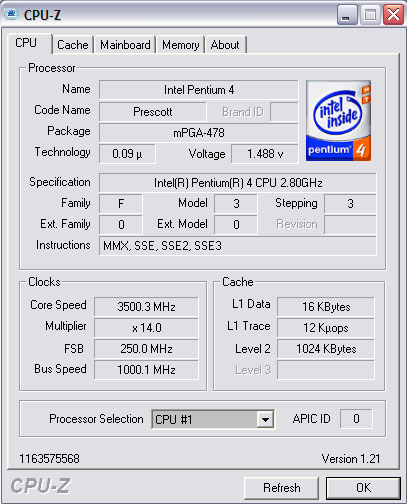Close the CPU-Z window
This screenshot has height=504, width=407.
click(x=393, y=15)
